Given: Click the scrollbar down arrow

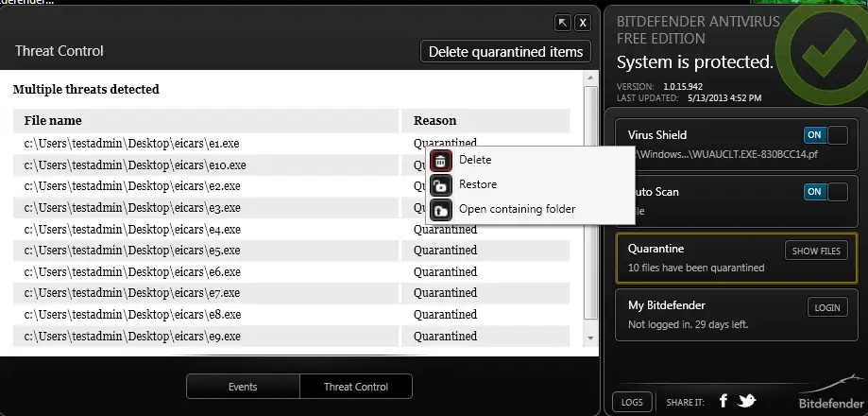Looking at the screenshot, I should point(590,338).
